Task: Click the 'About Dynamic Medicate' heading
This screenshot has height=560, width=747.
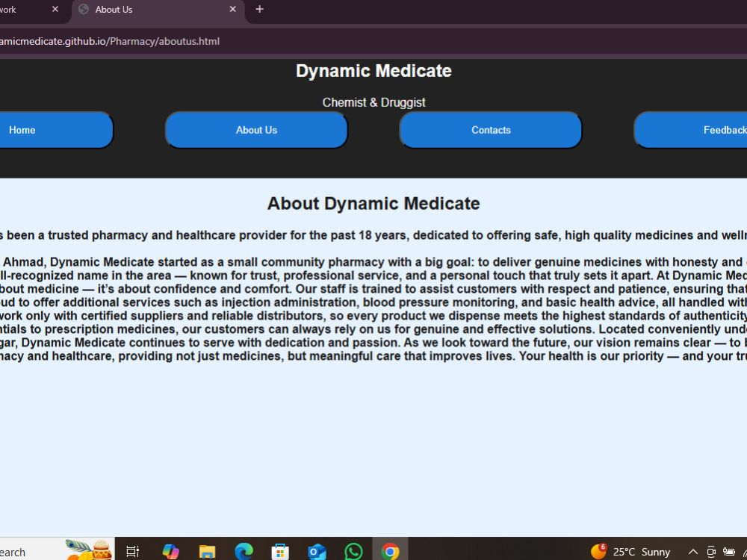Action: [373, 203]
